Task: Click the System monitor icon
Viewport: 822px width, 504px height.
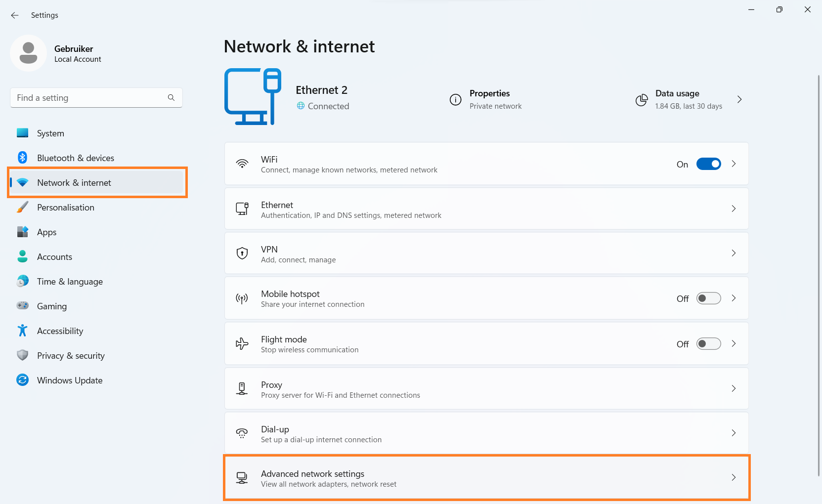Action: click(x=22, y=133)
